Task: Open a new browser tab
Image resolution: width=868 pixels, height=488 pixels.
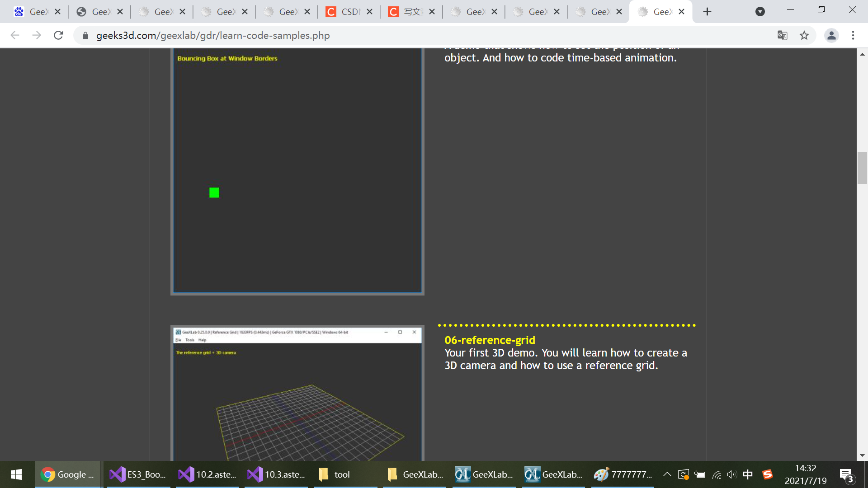Action: [708, 12]
